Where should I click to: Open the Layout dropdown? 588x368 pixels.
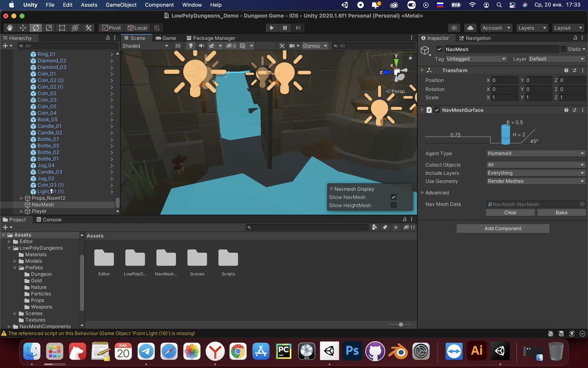point(568,28)
